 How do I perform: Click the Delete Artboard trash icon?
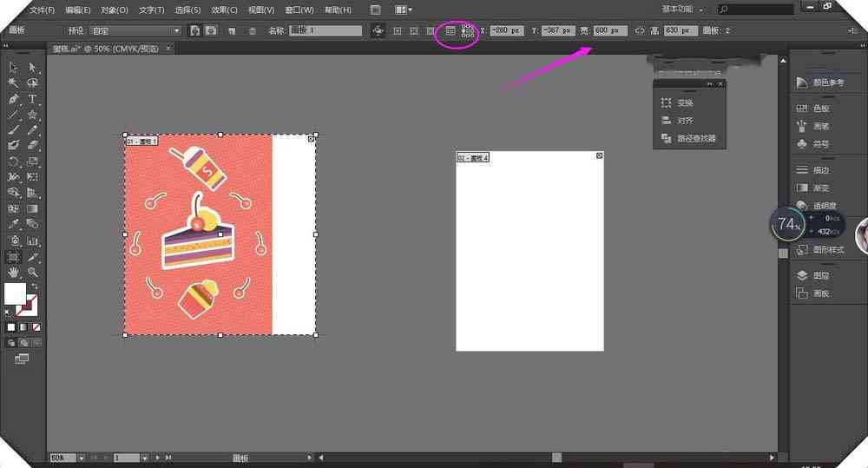coord(253,31)
